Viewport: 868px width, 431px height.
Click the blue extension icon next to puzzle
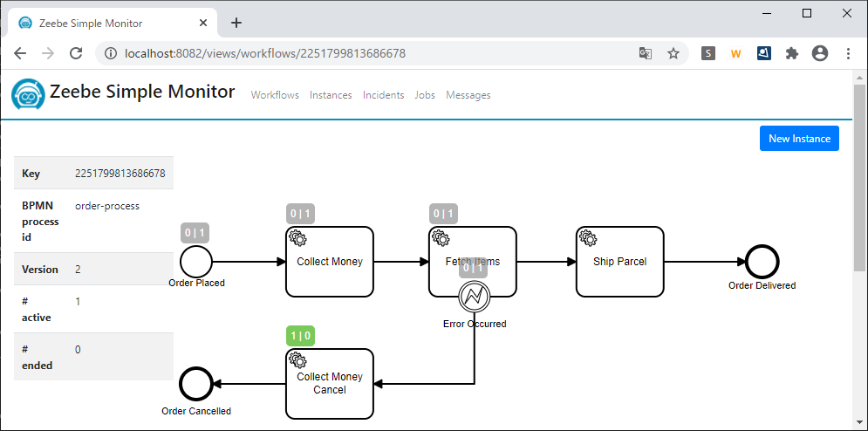[x=764, y=53]
